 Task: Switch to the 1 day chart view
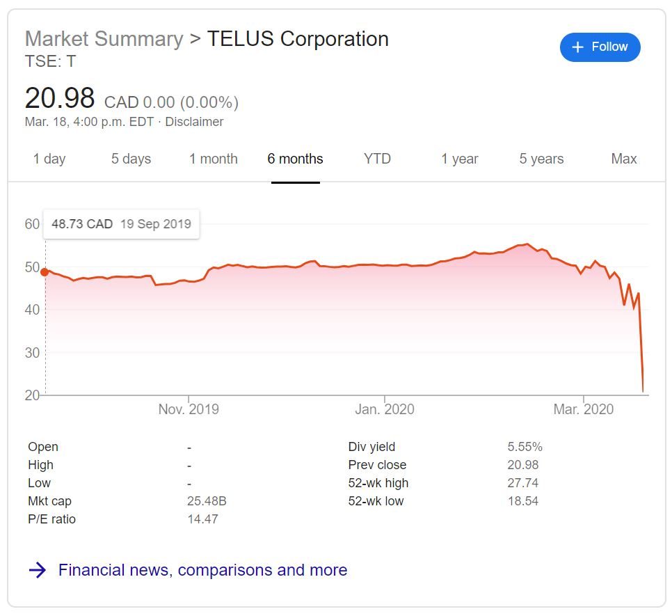click(x=49, y=159)
